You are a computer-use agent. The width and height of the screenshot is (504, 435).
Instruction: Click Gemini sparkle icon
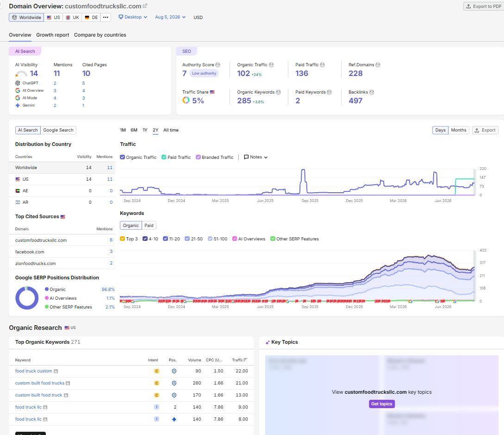18,105
